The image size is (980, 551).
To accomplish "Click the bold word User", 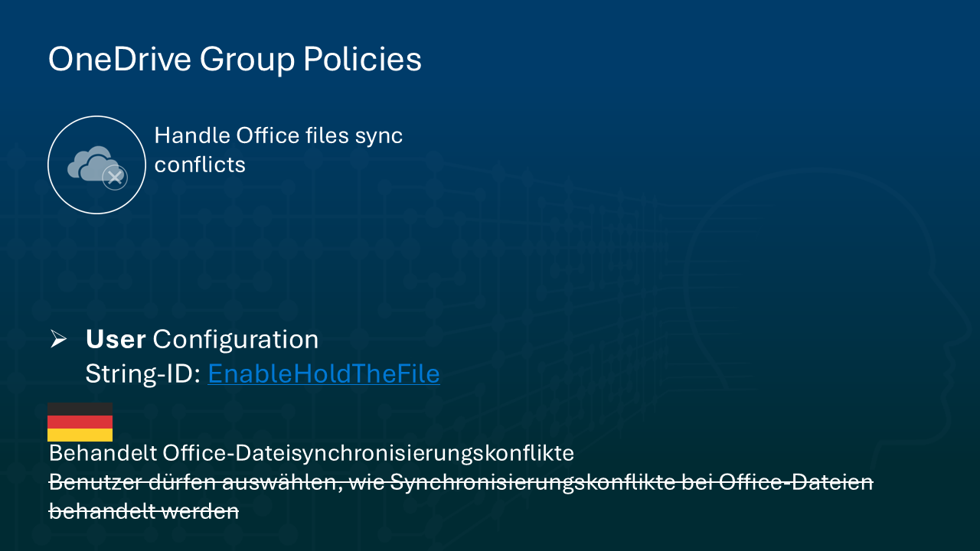I will pyautogui.click(x=116, y=339).
